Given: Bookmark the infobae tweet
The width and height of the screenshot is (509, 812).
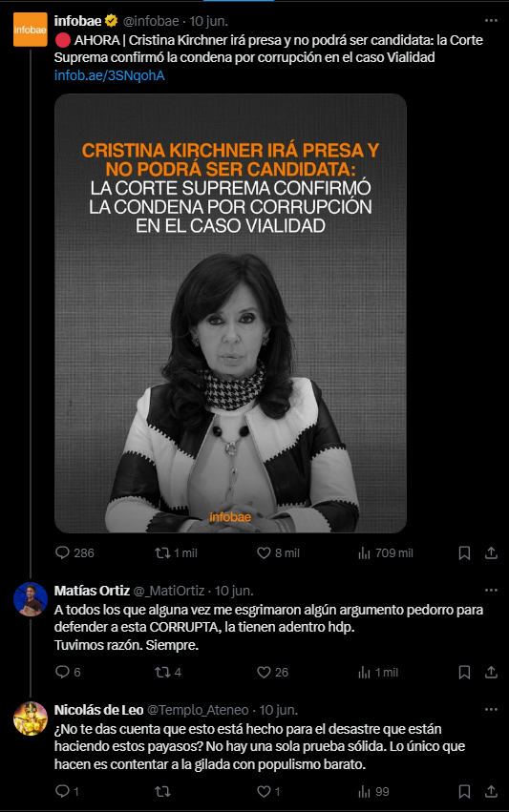Looking at the screenshot, I should pyautogui.click(x=464, y=553).
